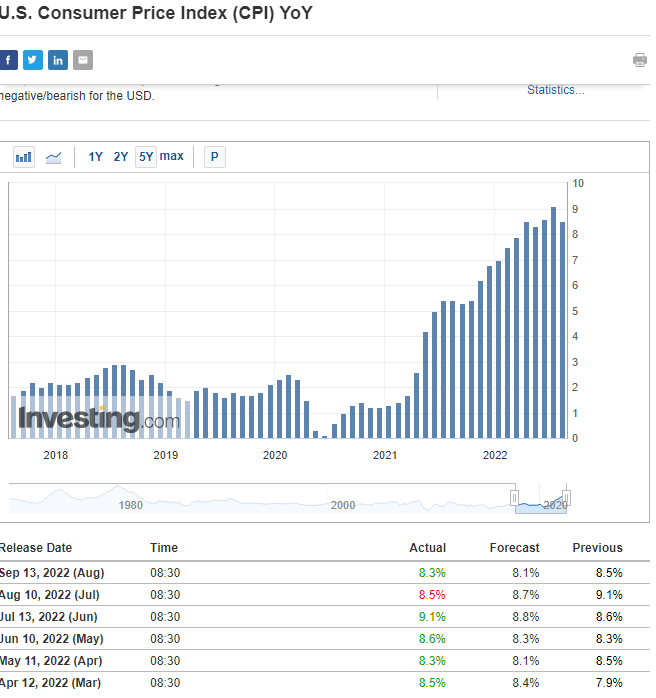The height and width of the screenshot is (698, 656).
Task: Share page on Twitter
Action: coord(33,60)
